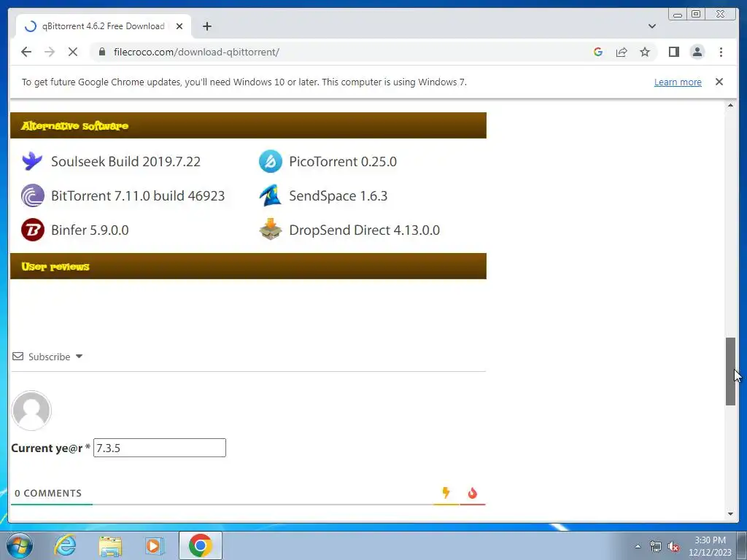Click the Subscribe envelope icon
The height and width of the screenshot is (560, 747).
click(x=18, y=356)
